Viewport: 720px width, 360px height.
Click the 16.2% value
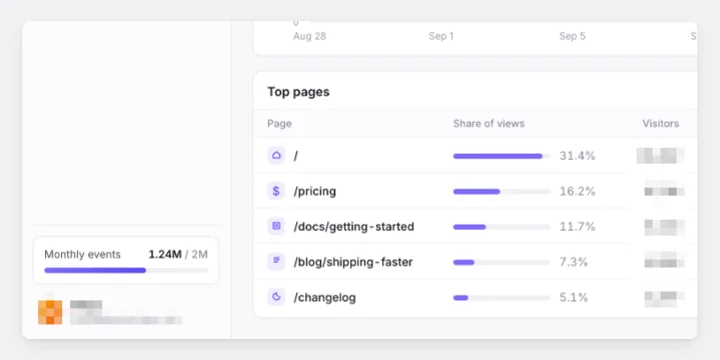tap(577, 191)
